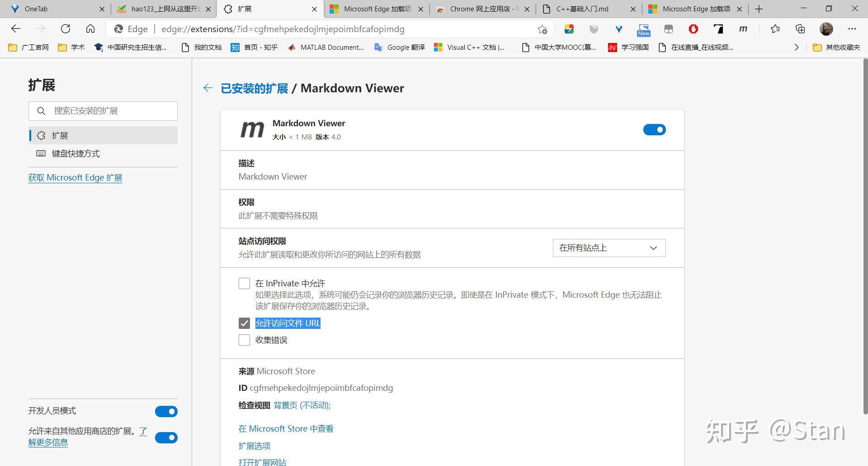Image resolution: width=868 pixels, height=466 pixels.
Task: Open the 站点访问权限 dropdown
Action: [x=609, y=248]
